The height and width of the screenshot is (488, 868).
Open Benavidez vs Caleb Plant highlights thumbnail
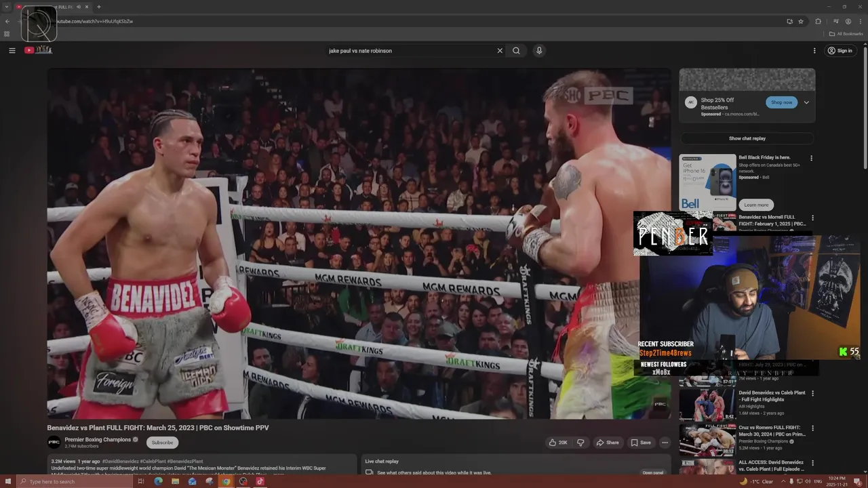(707, 405)
